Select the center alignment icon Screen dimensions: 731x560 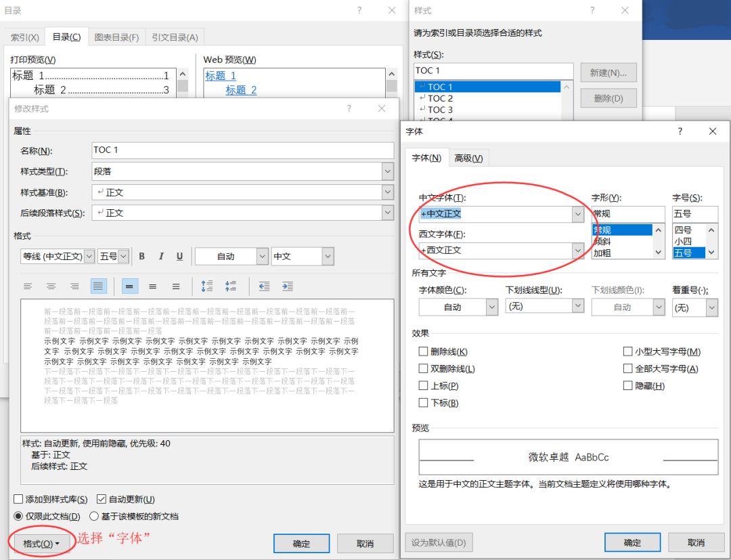tap(51, 286)
